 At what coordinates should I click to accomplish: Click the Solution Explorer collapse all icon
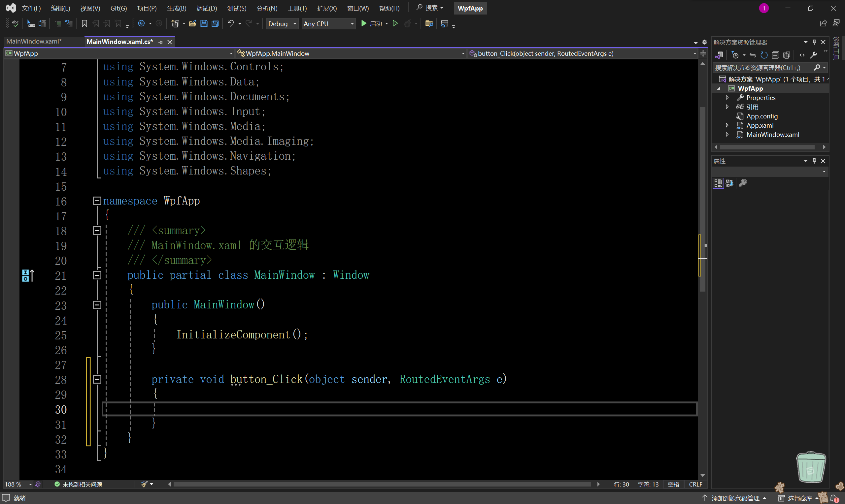(x=775, y=55)
